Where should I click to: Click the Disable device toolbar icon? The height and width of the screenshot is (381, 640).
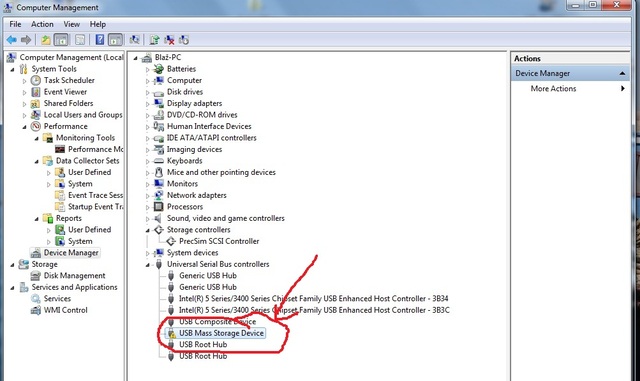tap(184, 40)
